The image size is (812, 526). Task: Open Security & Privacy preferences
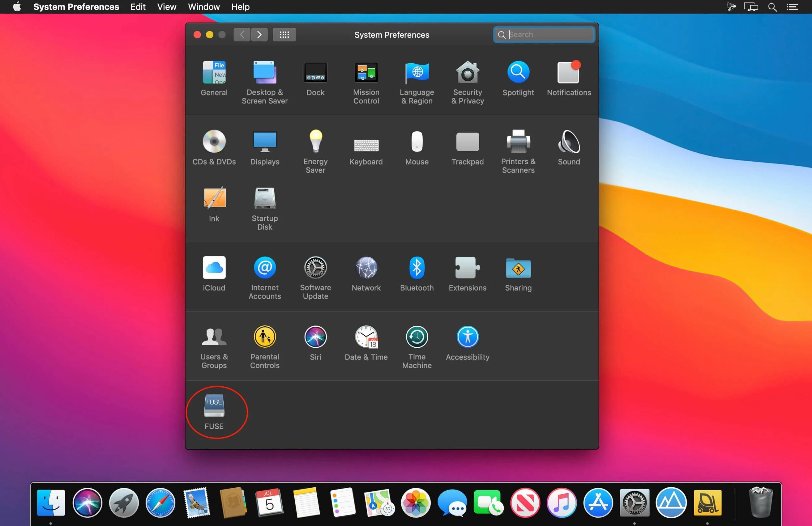coord(467,73)
